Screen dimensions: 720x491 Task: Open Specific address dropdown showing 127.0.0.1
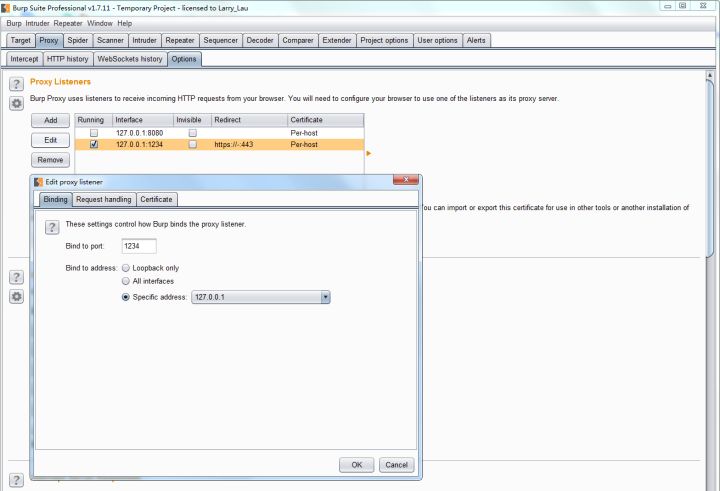pyautogui.click(x=261, y=297)
